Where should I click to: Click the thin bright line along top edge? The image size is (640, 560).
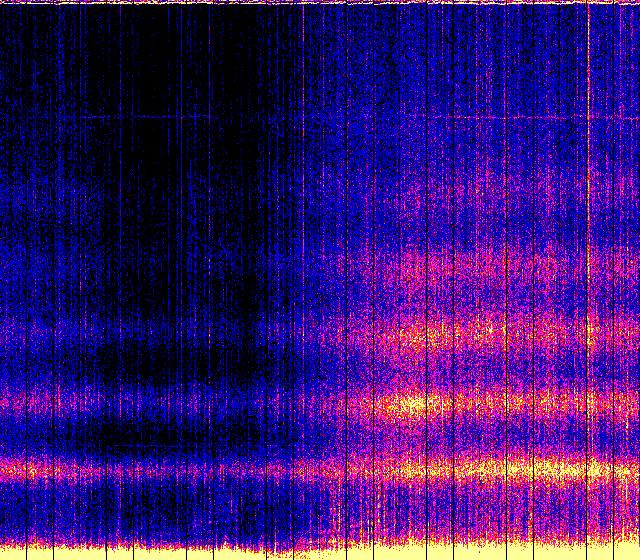coord(320,3)
